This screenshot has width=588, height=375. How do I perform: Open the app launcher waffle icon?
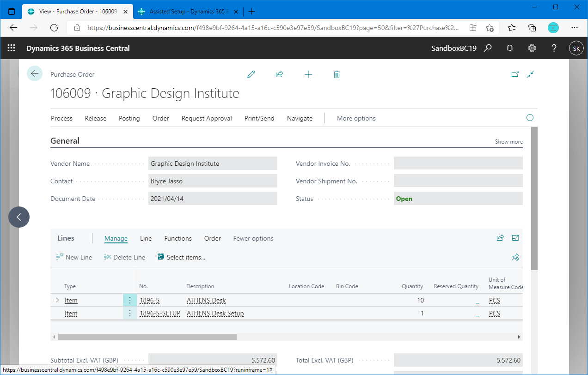(x=11, y=48)
